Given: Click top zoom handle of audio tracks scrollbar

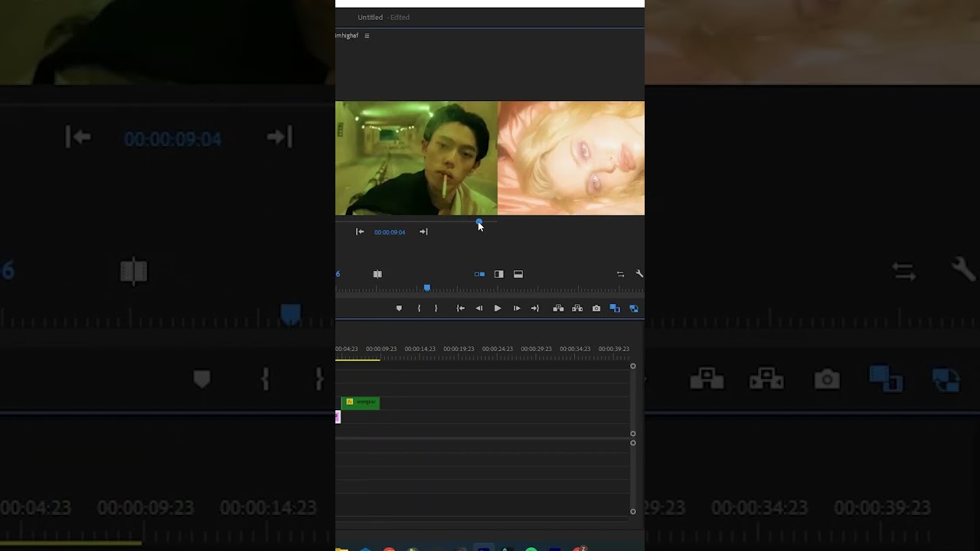Looking at the screenshot, I should [x=633, y=443].
